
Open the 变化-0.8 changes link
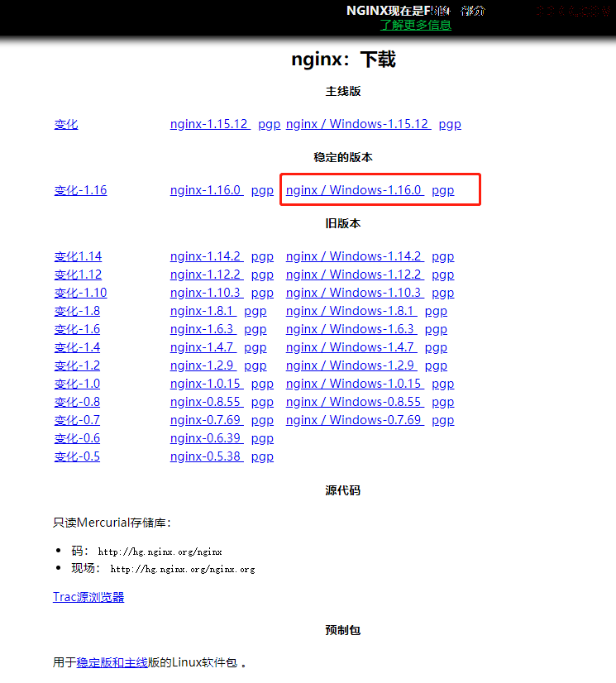click(77, 403)
